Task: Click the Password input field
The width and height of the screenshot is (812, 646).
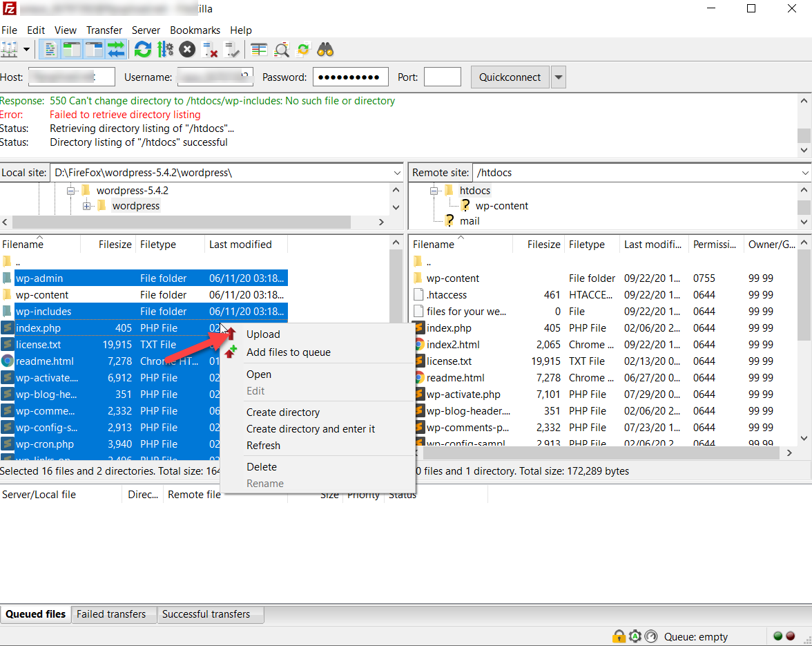Action: point(351,77)
